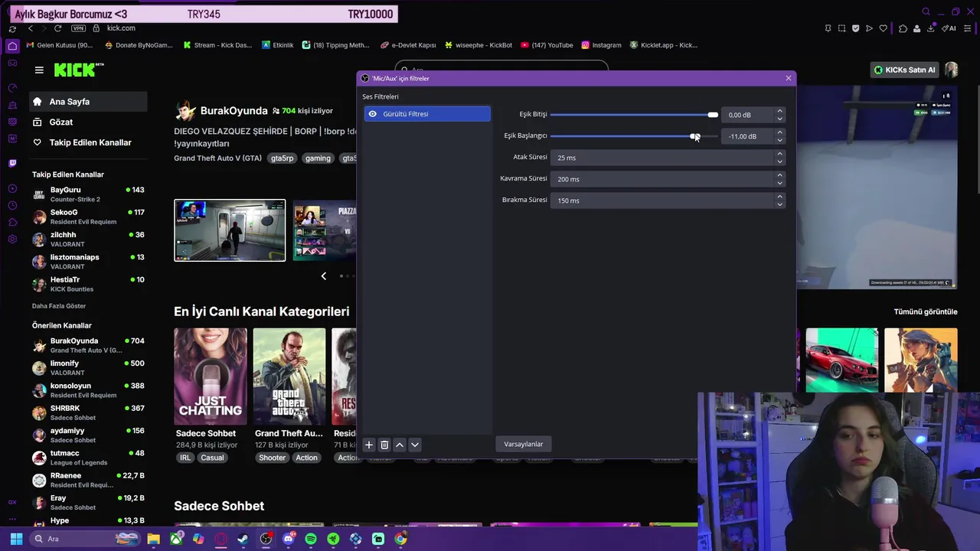
Task: Select the Gürültü Filtresi filter row
Action: [427, 114]
